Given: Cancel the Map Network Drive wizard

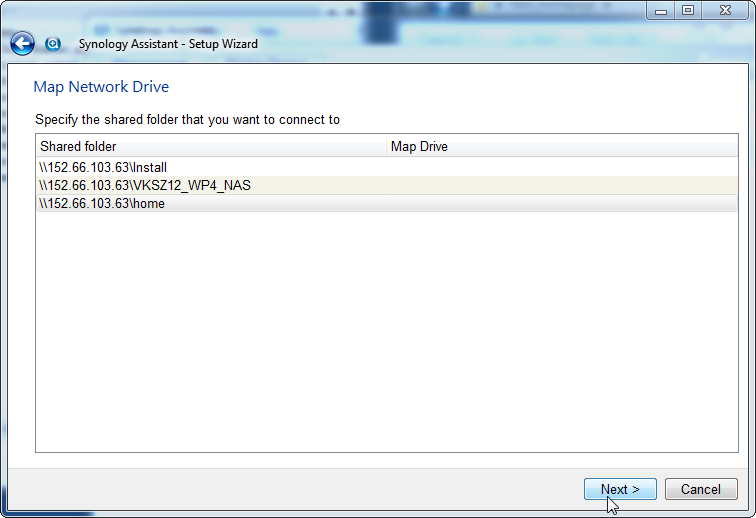Looking at the screenshot, I should pos(701,489).
